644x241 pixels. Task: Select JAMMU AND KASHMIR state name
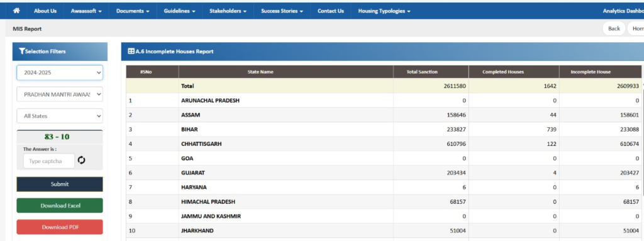(x=211, y=216)
